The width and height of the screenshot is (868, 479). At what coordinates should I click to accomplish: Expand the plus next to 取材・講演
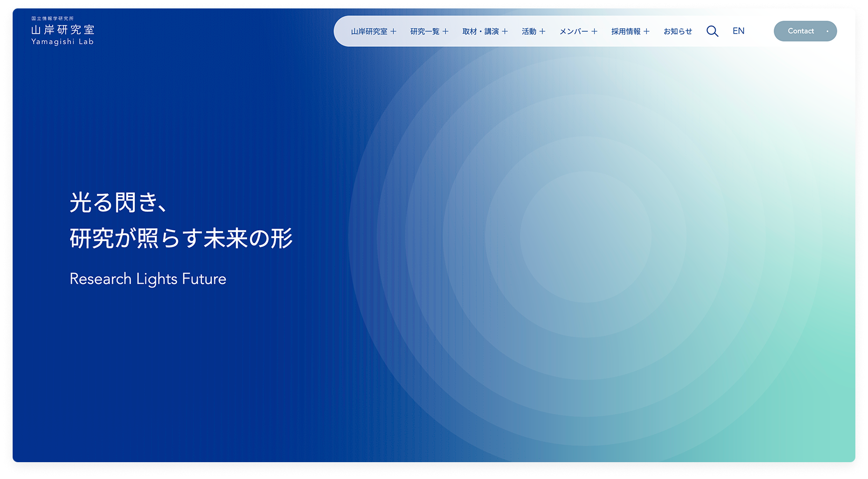tap(505, 32)
